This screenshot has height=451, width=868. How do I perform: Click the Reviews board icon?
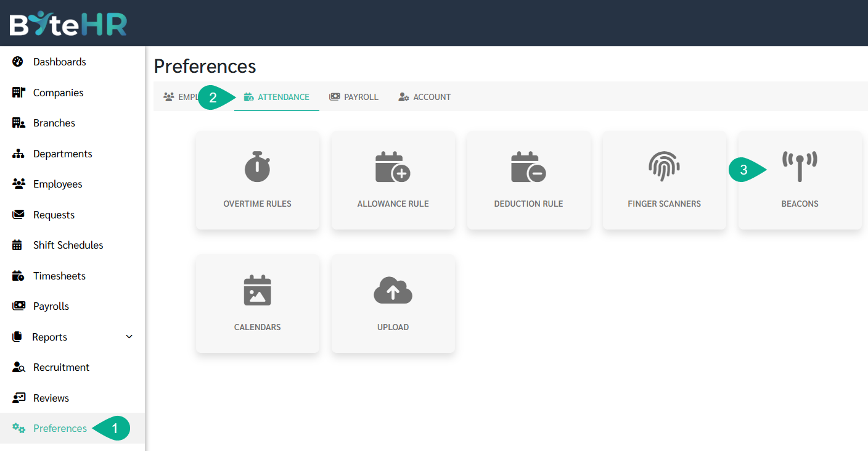pos(18,398)
